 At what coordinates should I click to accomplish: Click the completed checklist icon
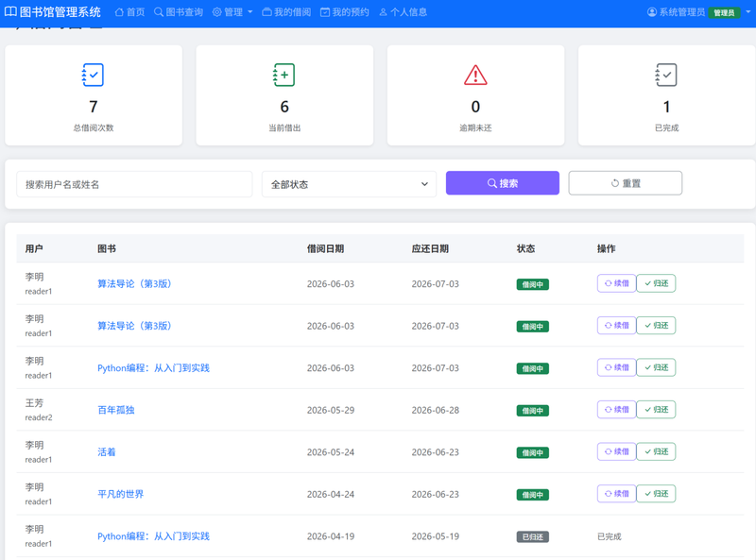666,75
